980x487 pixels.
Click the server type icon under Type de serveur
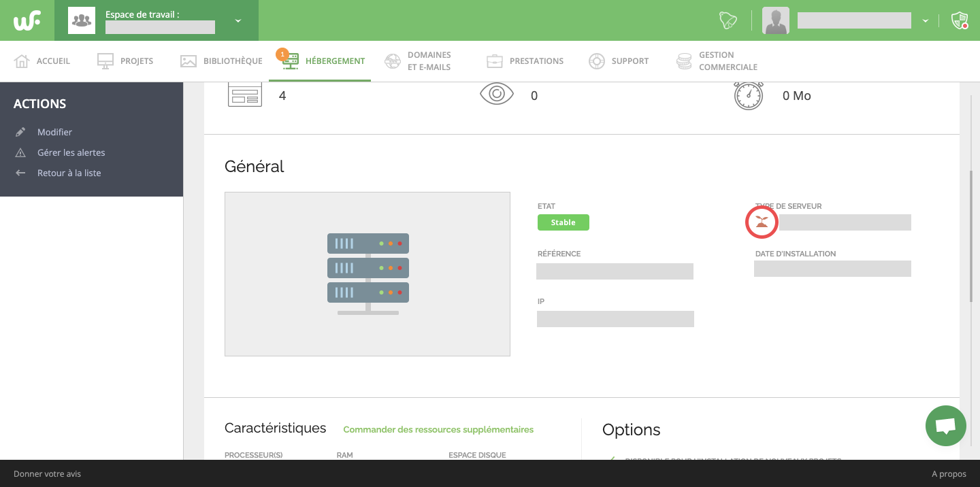pos(762,222)
